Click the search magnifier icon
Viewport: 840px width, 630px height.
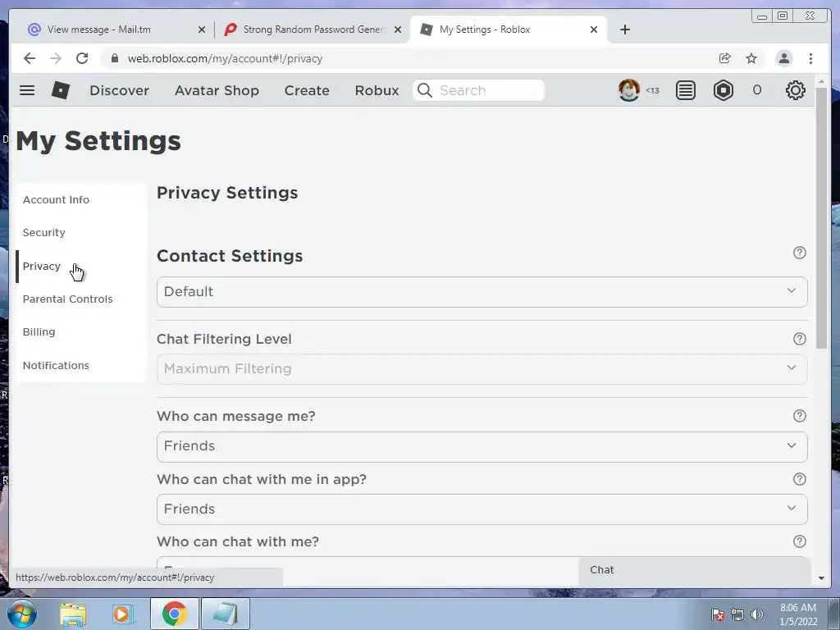click(x=424, y=90)
